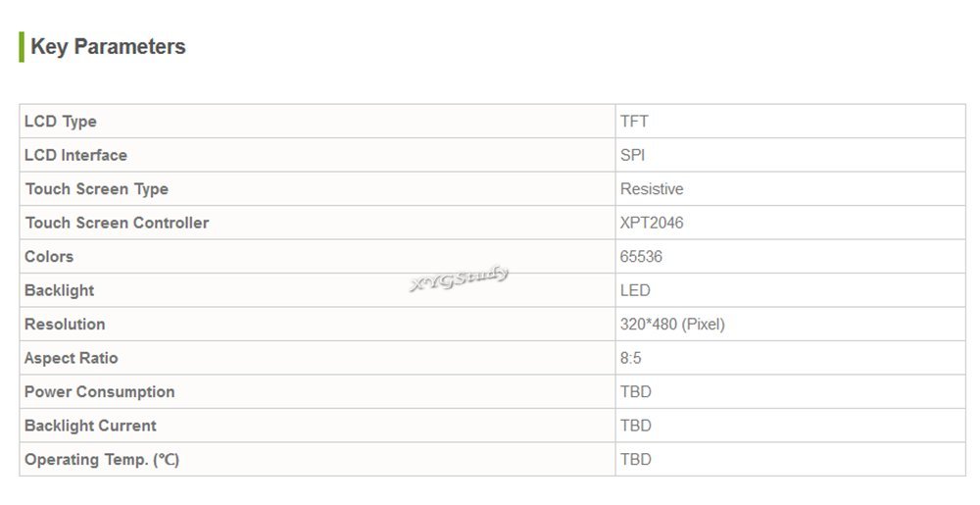The image size is (980, 505).
Task: Click the 8:5 aspect ratio value
Action: 630,358
